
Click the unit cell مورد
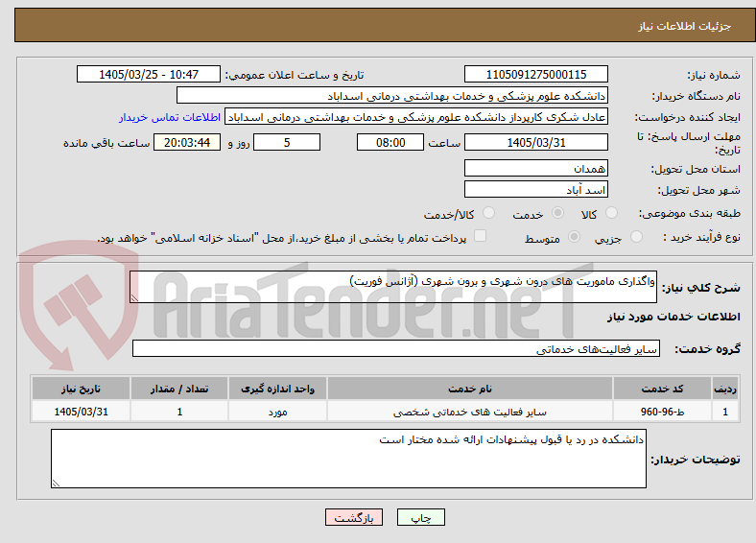click(277, 412)
